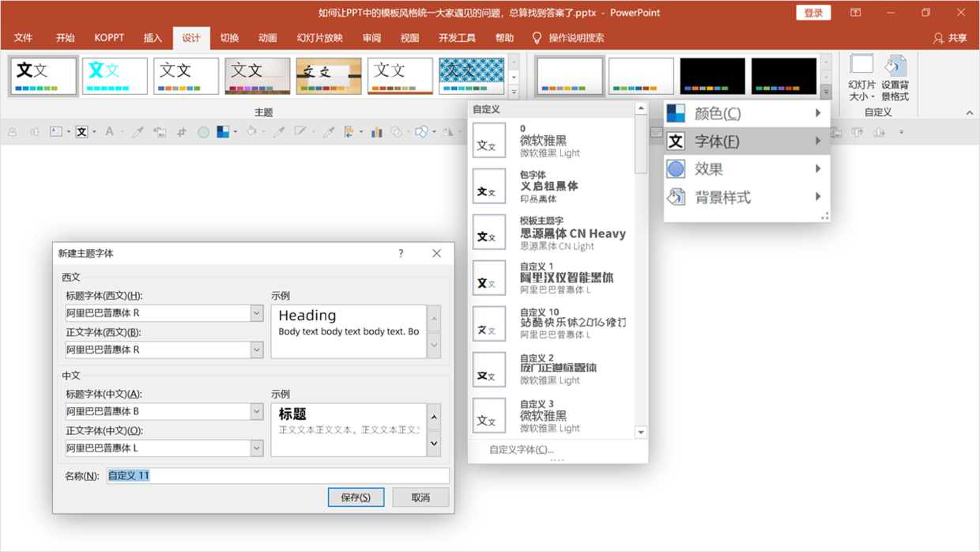Switch to the 动画 (Animations) tab
This screenshot has height=552, width=980.
click(x=267, y=38)
